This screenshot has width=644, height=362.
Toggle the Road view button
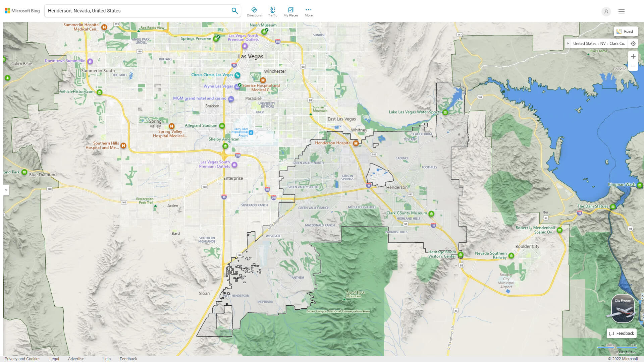click(x=626, y=31)
